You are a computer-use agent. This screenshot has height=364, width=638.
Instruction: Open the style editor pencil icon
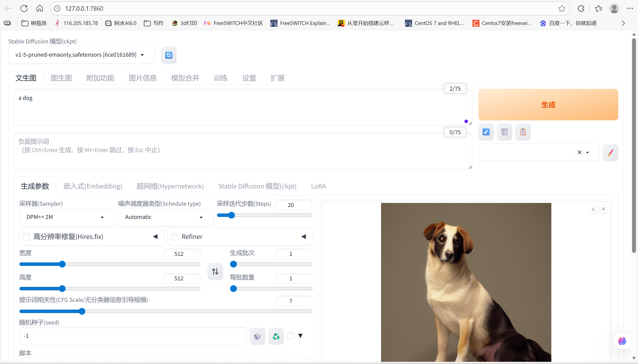pos(610,153)
